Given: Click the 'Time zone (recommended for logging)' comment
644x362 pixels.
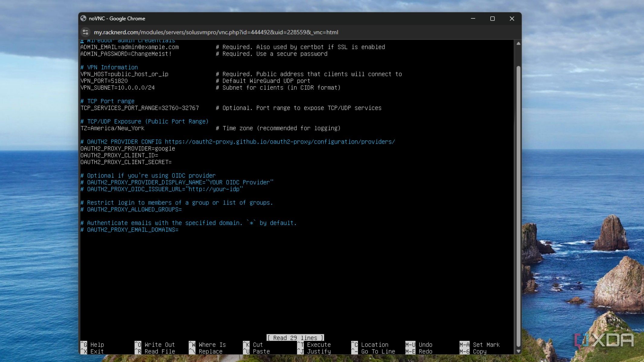Looking at the screenshot, I should pos(278,128).
